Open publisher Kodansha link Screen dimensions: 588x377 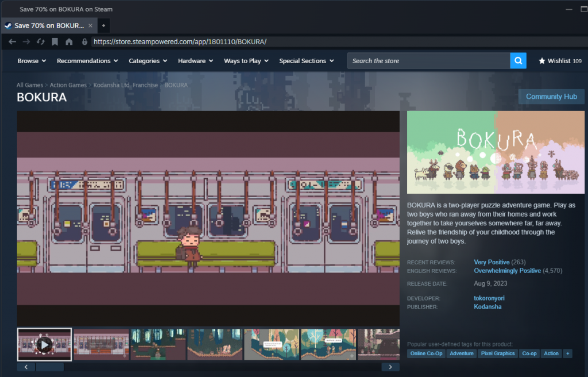pos(488,307)
